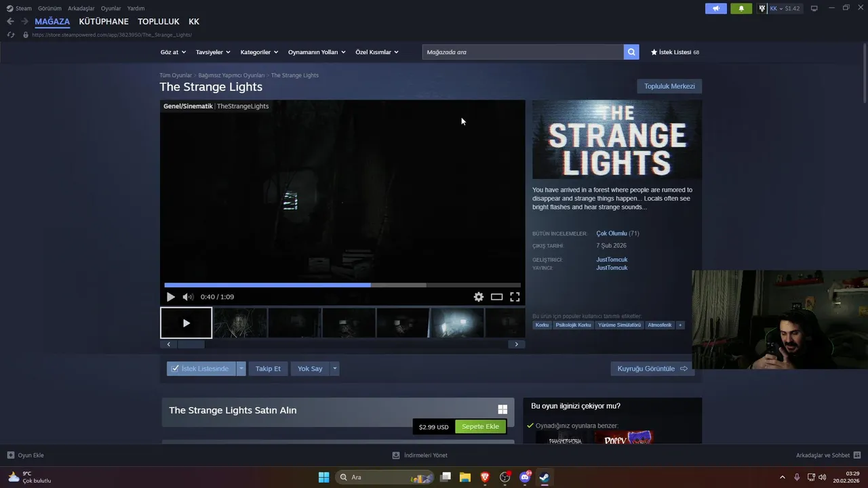This screenshot has width=868, height=488.
Task: Click the magnifier store search button
Action: pos(631,52)
